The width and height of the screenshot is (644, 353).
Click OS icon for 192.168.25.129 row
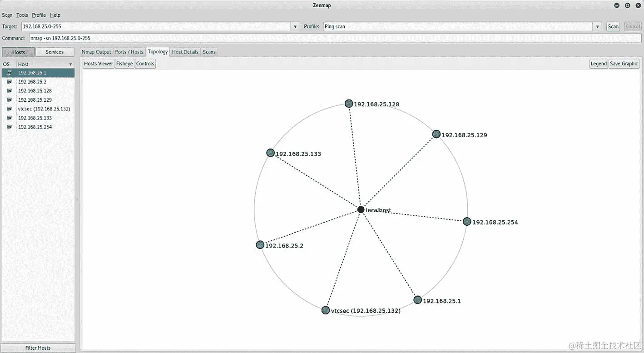pos(9,100)
